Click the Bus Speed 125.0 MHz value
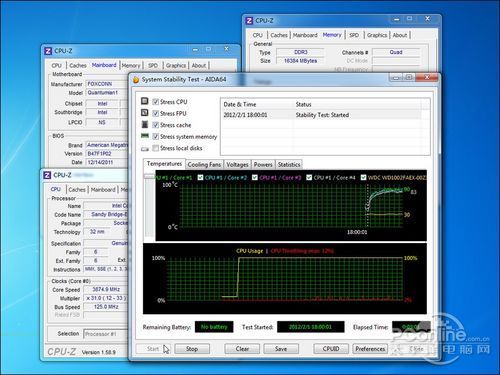This screenshot has width=500, height=375. click(x=106, y=307)
